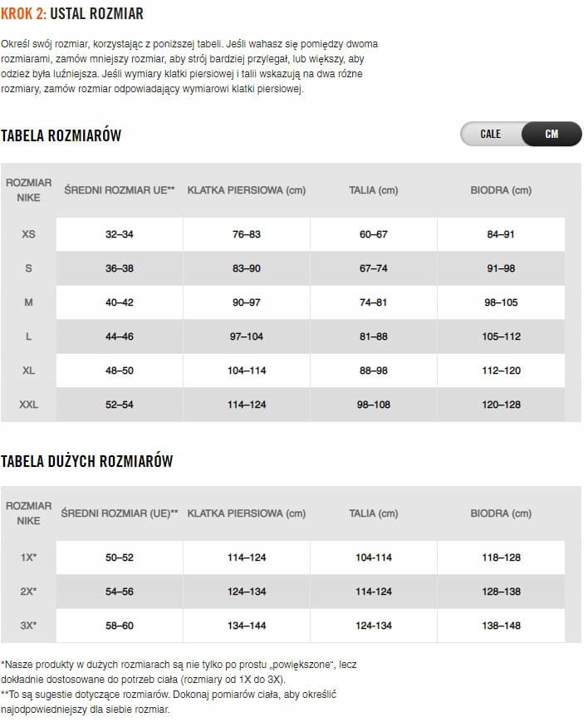Select the XS size row label
The width and height of the screenshot is (588, 722).
[x=28, y=234]
